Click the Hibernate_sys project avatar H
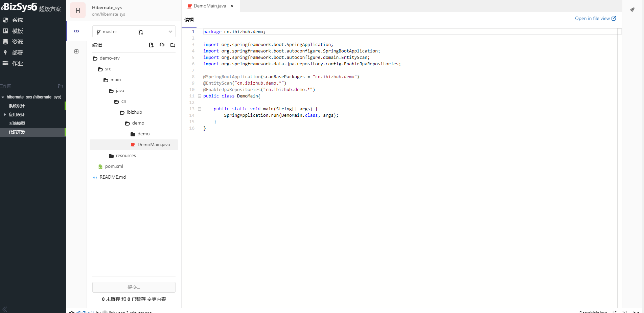The image size is (644, 313). point(78,10)
